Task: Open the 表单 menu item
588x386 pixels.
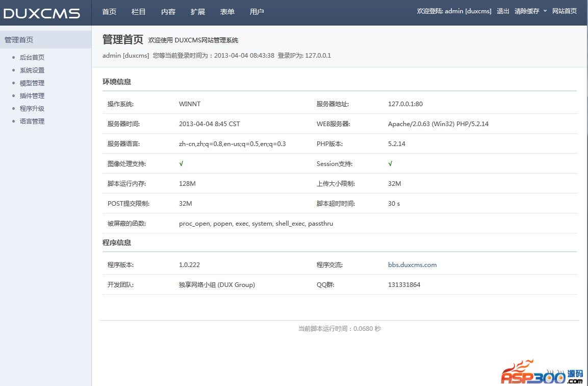Action: pyautogui.click(x=227, y=12)
